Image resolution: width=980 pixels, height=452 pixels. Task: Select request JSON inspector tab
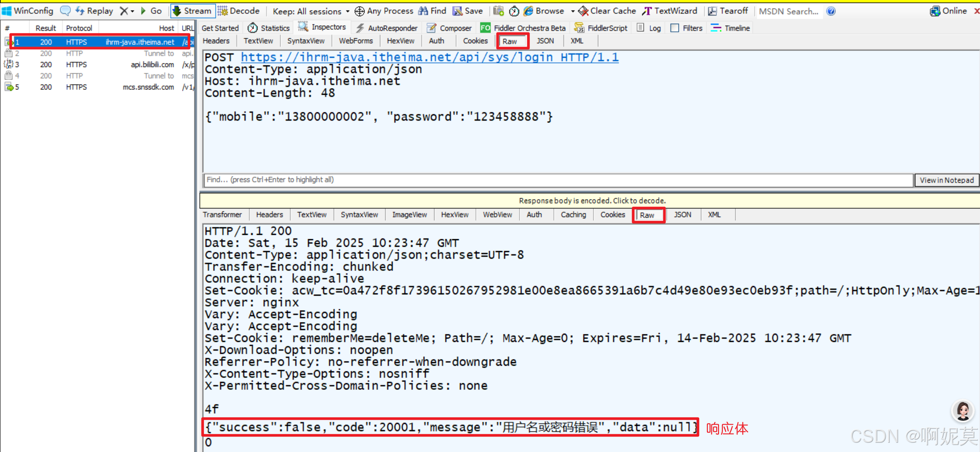[545, 41]
